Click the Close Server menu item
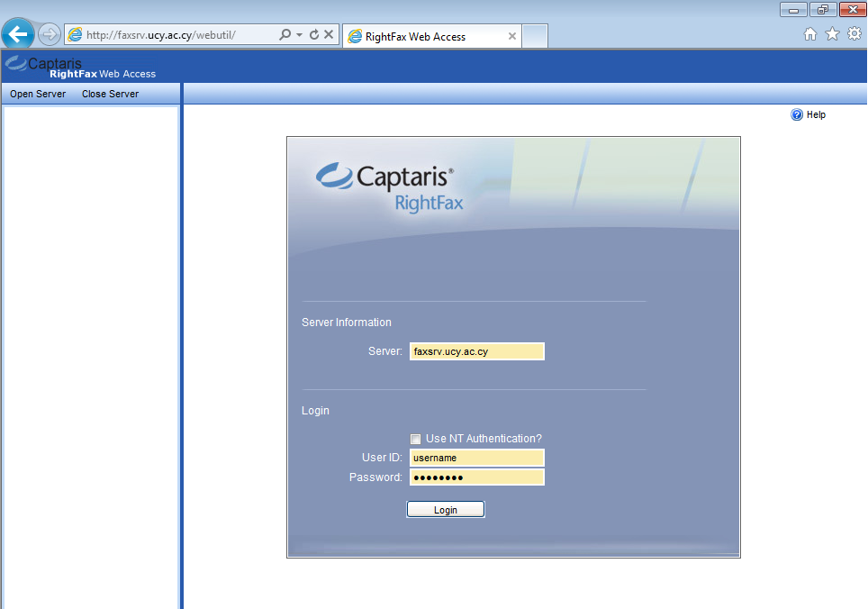This screenshot has width=868, height=609. pos(110,94)
